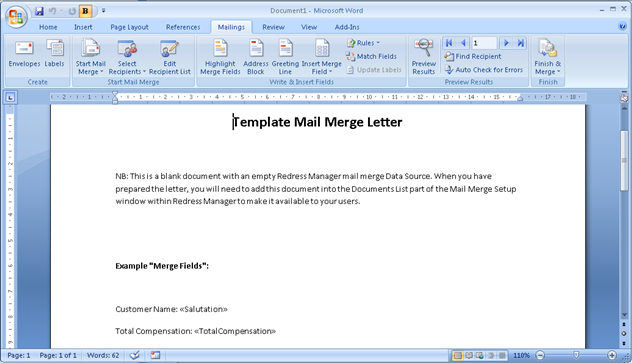Create Envelopes
Screen dimensions: 632x363
(24, 53)
